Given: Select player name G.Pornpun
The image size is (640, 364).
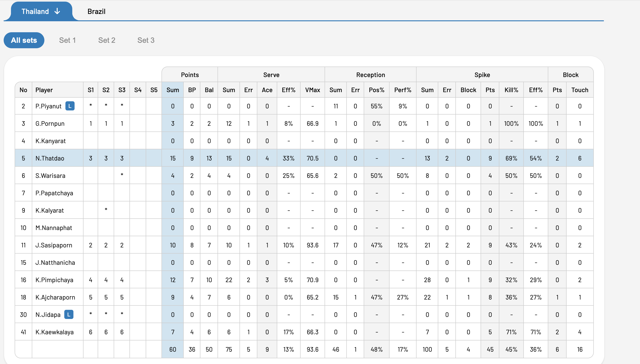Looking at the screenshot, I should pos(50,123).
